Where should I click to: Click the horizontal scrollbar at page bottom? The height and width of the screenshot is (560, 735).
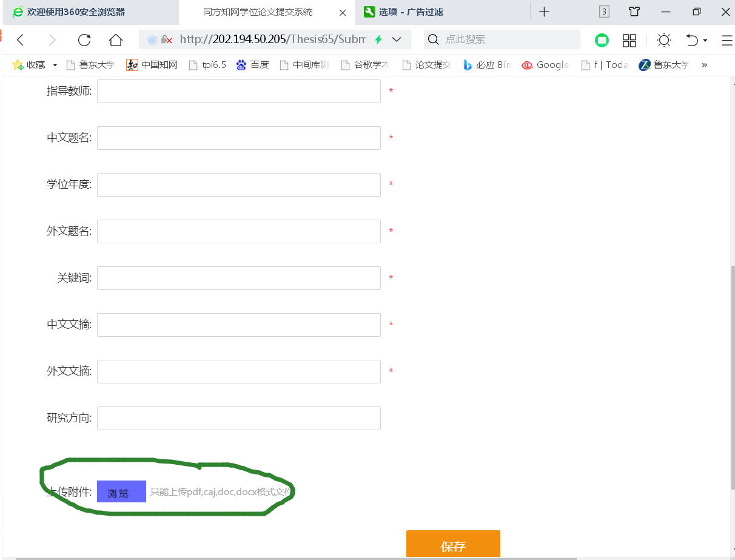[296, 558]
